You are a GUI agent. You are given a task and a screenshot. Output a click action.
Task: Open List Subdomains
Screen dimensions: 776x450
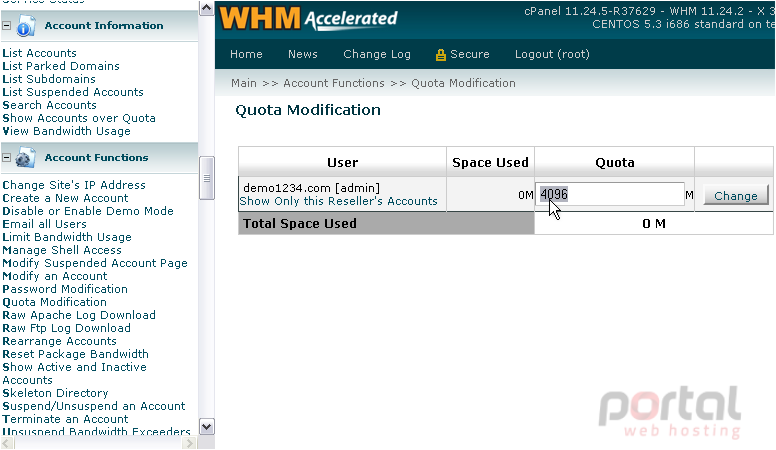coord(49,79)
